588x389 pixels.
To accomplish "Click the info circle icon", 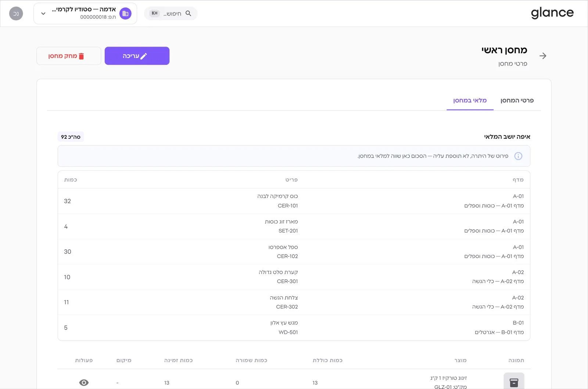I will click(518, 156).
